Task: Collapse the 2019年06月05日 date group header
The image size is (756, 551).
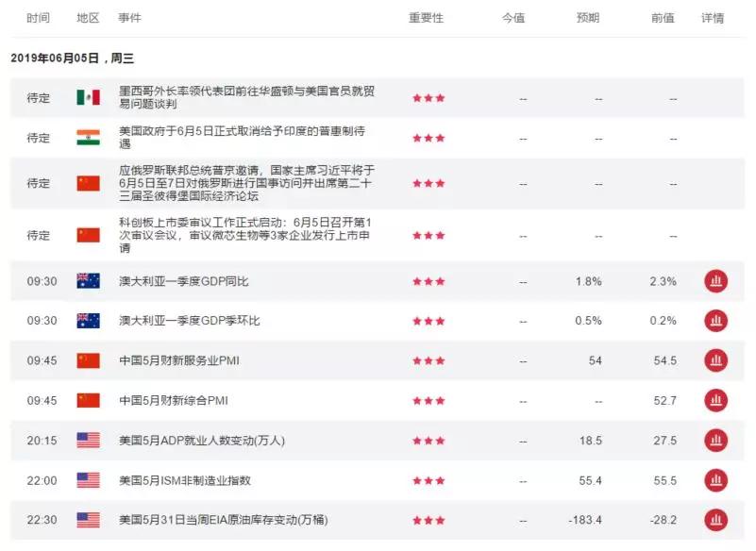Action: (x=71, y=57)
